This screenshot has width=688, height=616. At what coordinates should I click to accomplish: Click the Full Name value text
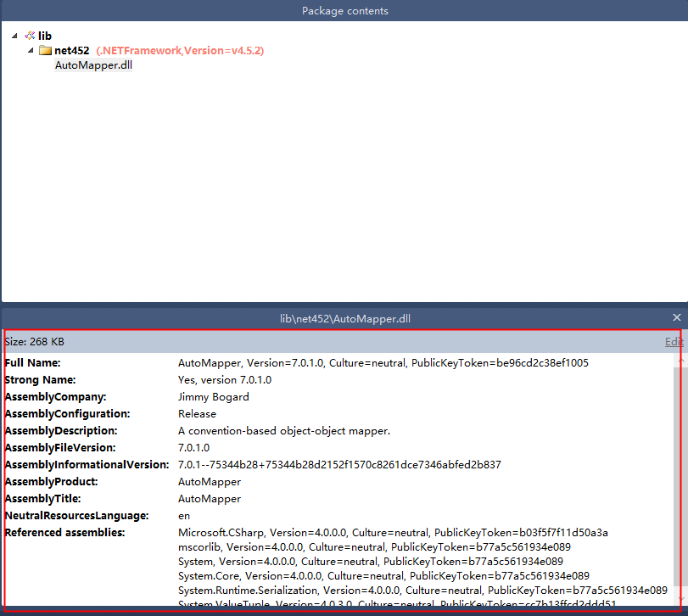tap(383, 363)
